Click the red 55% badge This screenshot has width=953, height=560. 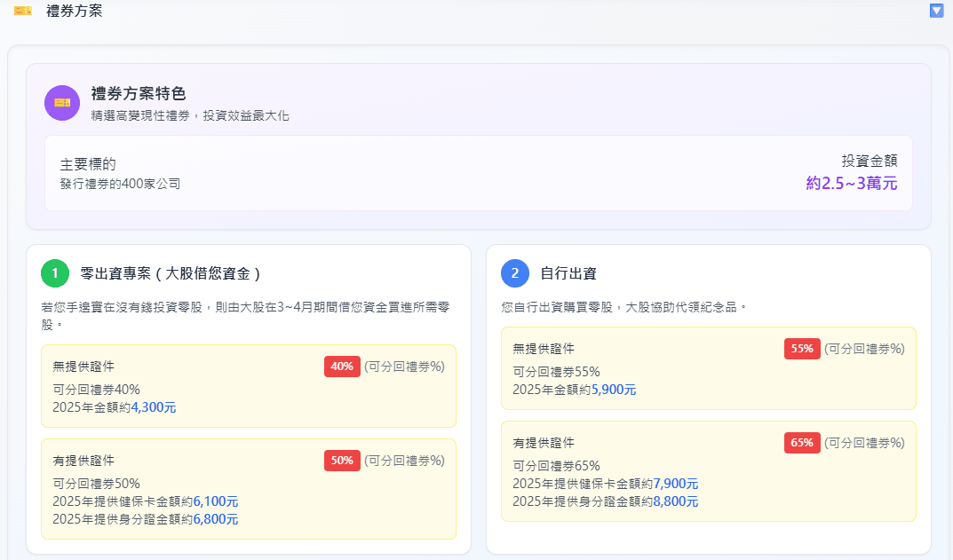tap(802, 349)
